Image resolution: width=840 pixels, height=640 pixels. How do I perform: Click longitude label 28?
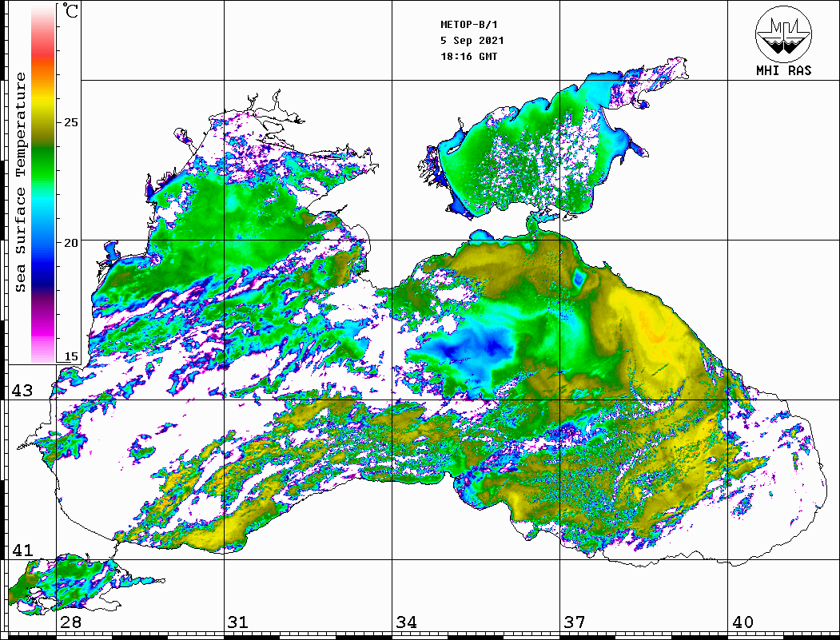[70, 622]
